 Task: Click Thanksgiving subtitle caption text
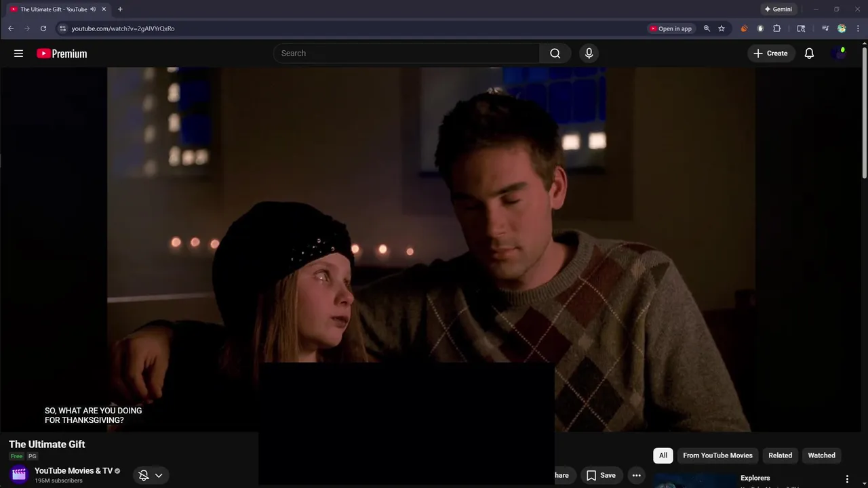pos(93,415)
